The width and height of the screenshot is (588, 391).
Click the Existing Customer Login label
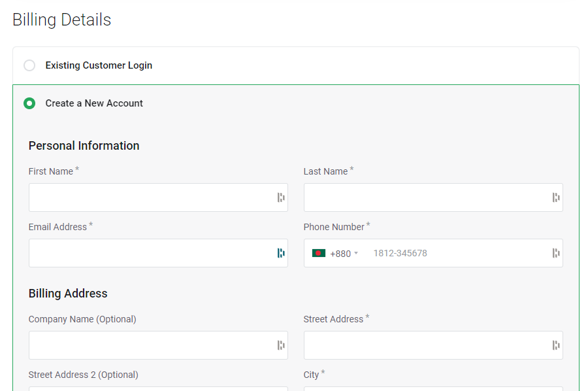(x=99, y=65)
